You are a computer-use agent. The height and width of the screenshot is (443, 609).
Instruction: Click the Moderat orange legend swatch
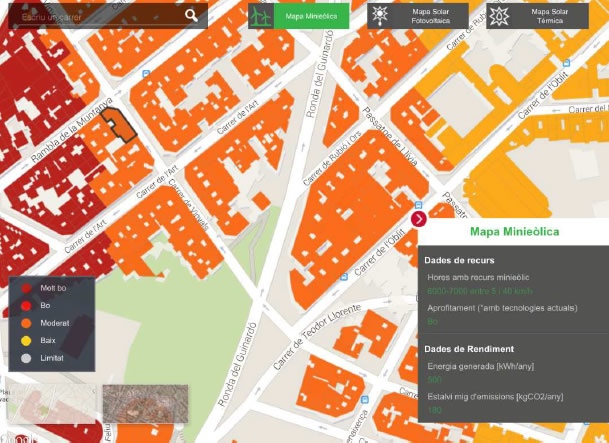point(26,323)
